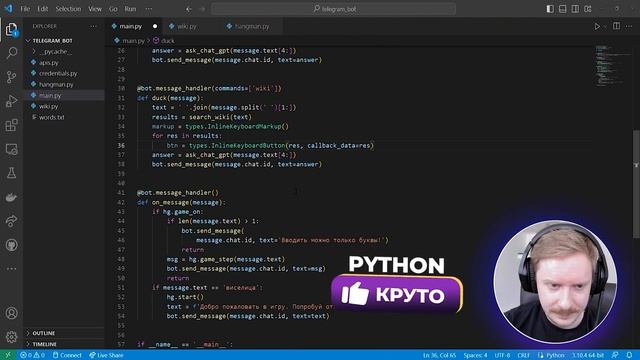Open the Extensions view icon
Image resolution: width=640 pixels, height=360 pixels.
[11, 125]
